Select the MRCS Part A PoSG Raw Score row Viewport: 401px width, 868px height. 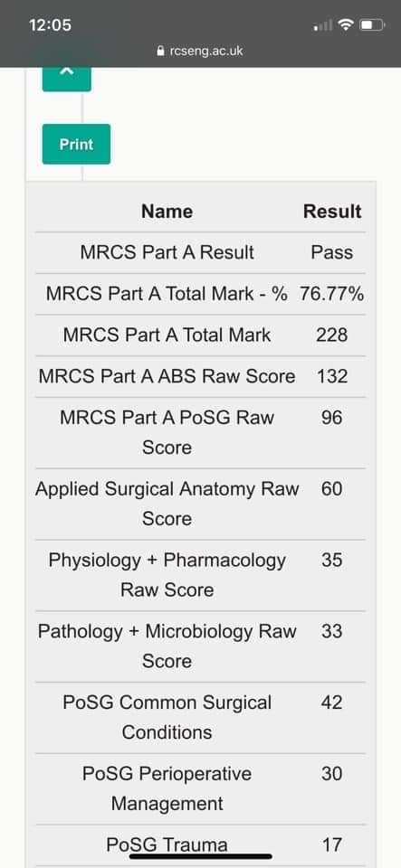click(201, 432)
